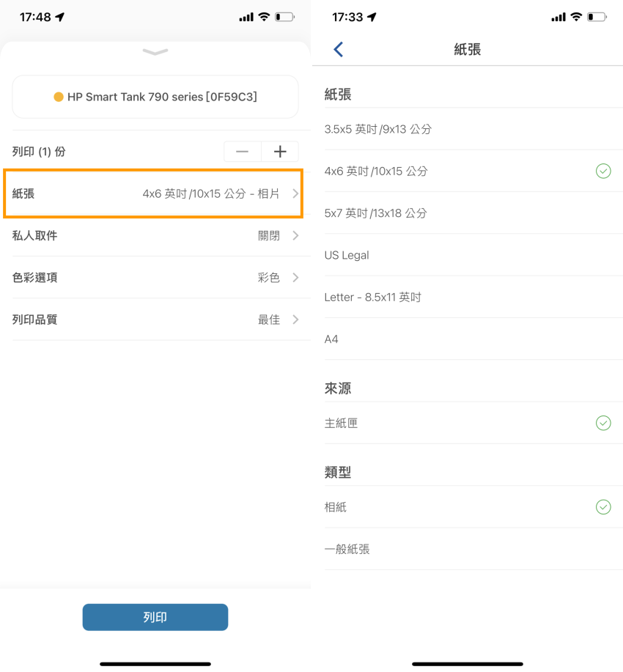The image size is (623, 672).
Task: Select 主紙匣 as paper source
Action: tap(473, 423)
